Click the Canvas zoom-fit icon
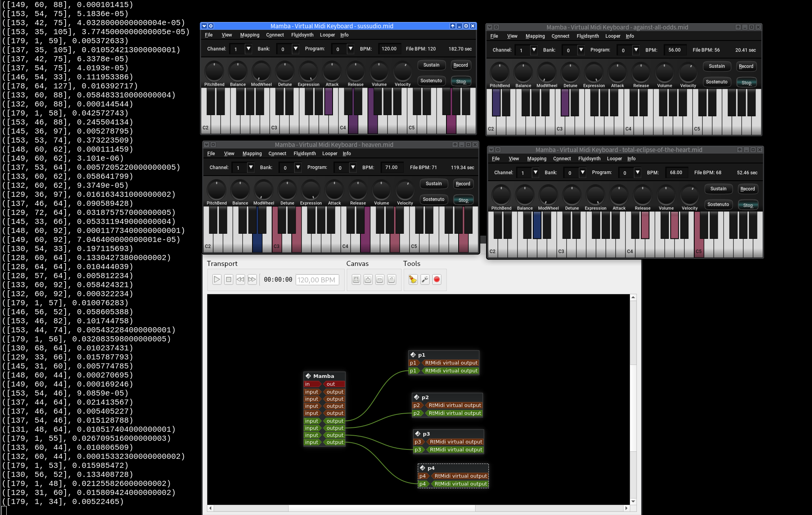The height and width of the screenshot is (515, 812). [356, 279]
